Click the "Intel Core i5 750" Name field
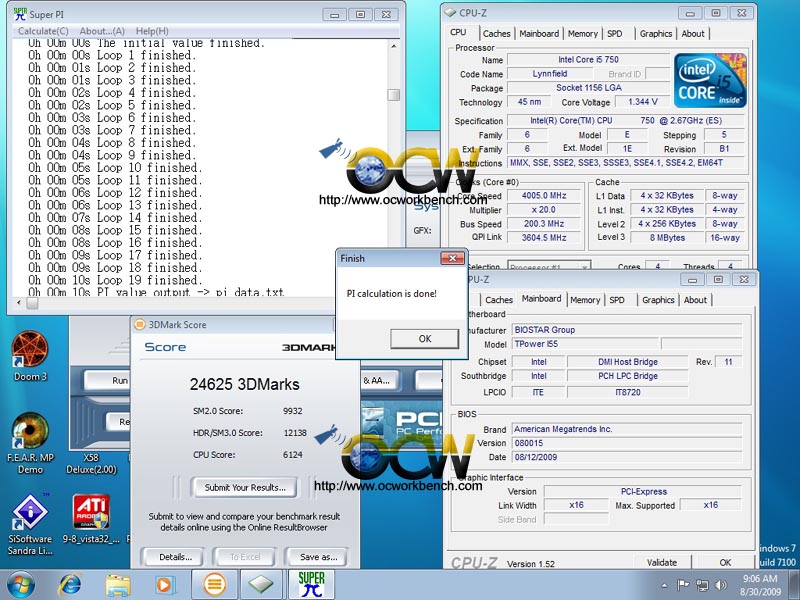This screenshot has height=600, width=800. pos(588,60)
